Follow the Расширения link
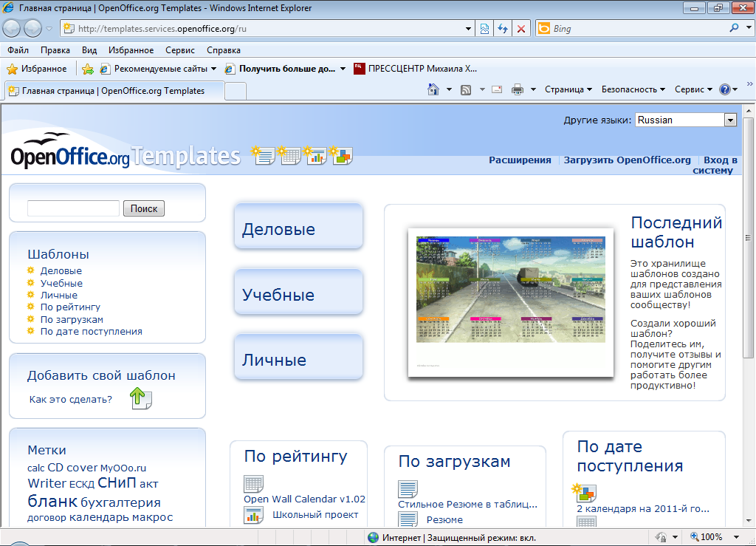 click(x=520, y=160)
